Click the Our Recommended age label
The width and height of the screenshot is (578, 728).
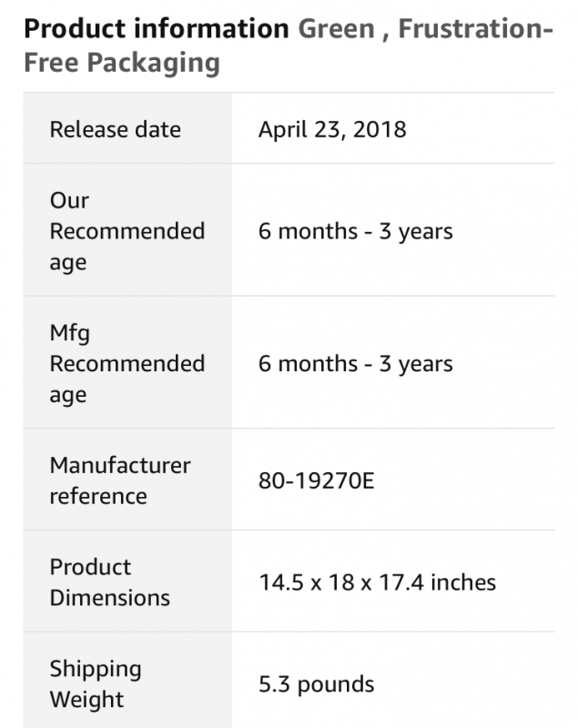click(127, 231)
